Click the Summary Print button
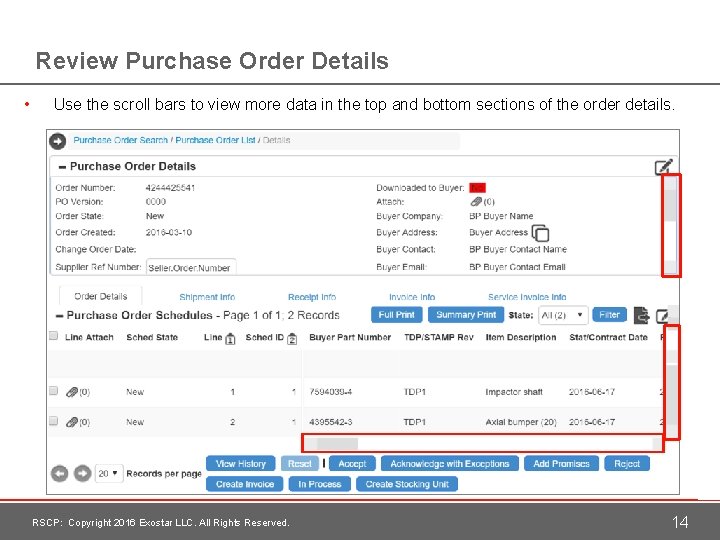 tap(466, 315)
